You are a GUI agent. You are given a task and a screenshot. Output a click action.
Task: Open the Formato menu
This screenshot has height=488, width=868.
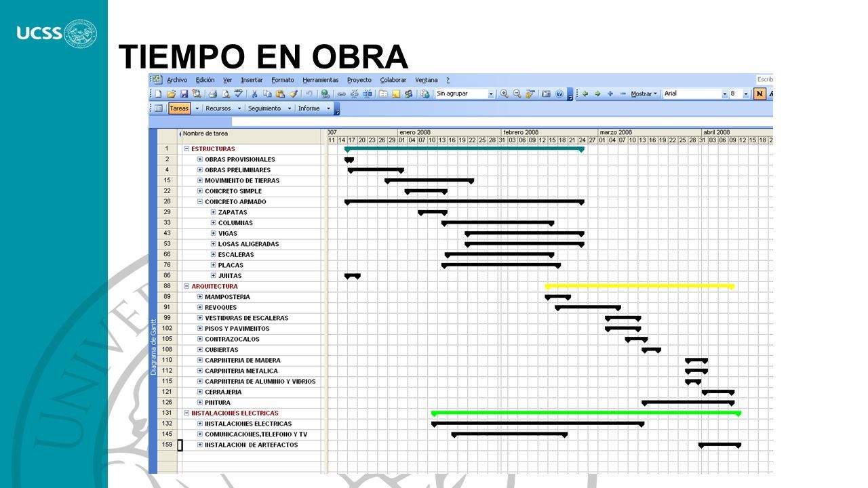point(283,79)
